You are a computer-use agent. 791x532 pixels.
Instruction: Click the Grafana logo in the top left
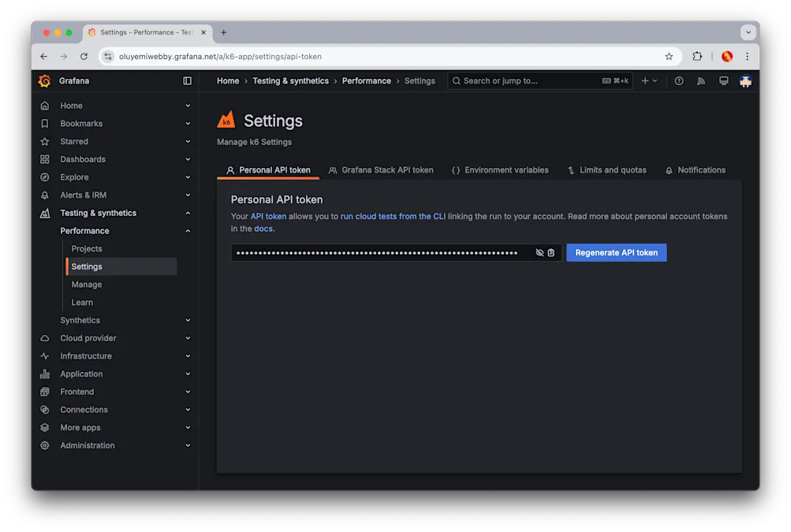pos(45,80)
